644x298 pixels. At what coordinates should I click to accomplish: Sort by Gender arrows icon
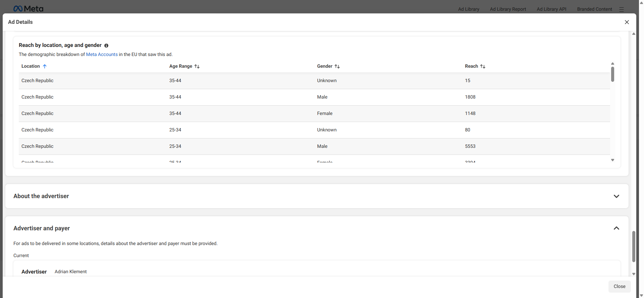coord(337,66)
